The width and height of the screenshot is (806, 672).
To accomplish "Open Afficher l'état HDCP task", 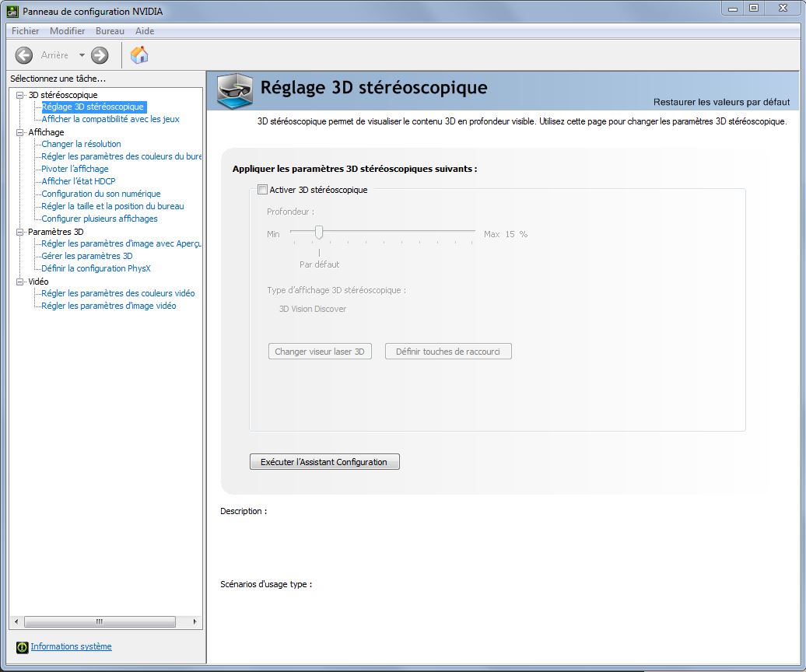I will pyautogui.click(x=79, y=181).
